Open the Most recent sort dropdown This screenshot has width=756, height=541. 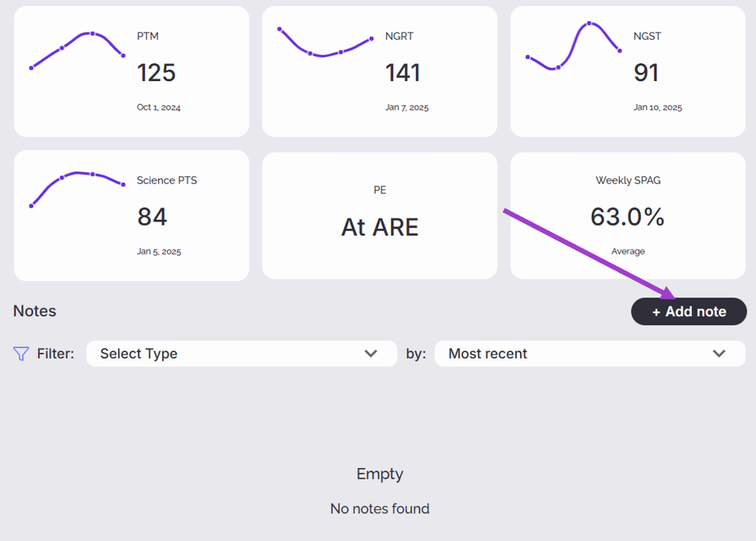coord(590,354)
